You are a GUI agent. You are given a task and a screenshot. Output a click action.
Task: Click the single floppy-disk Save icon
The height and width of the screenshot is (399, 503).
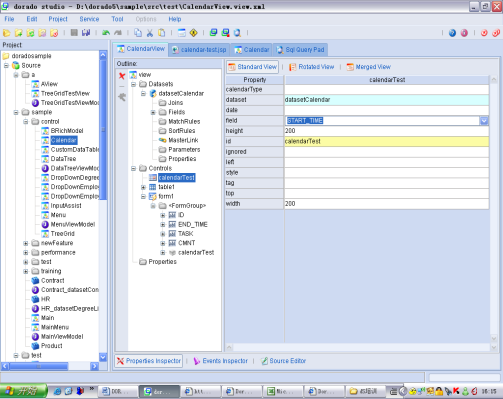click(74, 32)
